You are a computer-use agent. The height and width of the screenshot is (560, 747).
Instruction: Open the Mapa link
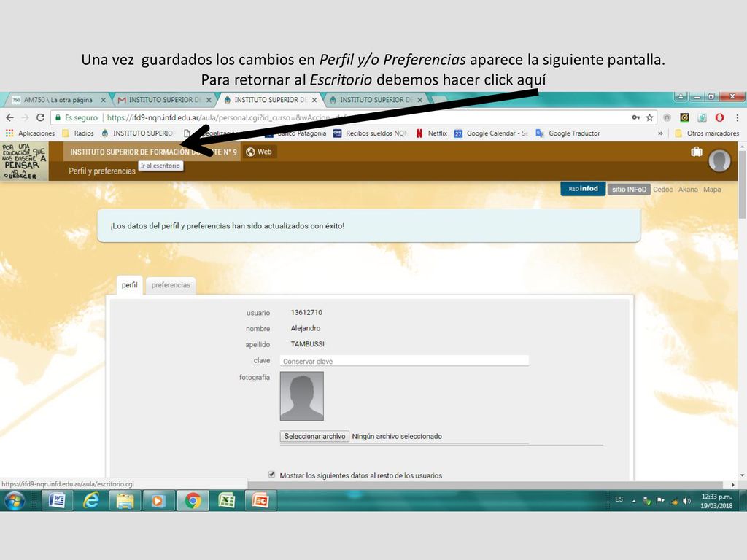click(712, 189)
